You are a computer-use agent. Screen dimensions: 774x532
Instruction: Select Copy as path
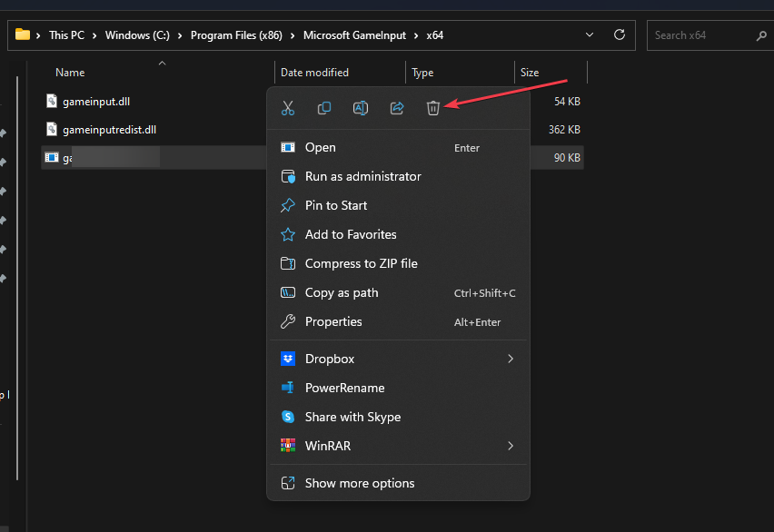point(398,292)
